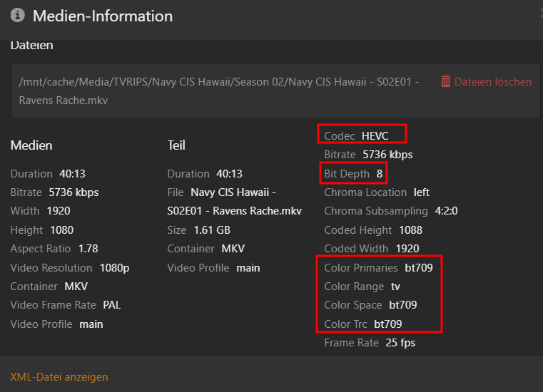Click the Teil section heading

tap(176, 145)
